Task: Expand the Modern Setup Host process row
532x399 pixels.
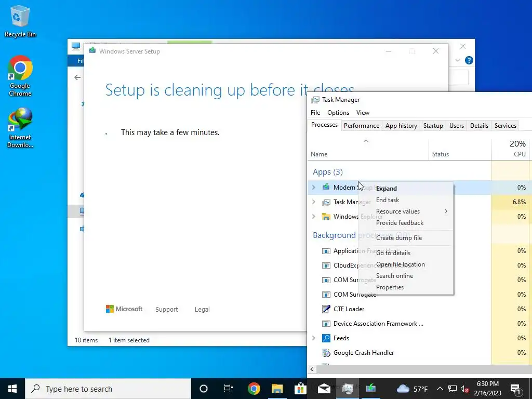Action: pos(314,187)
